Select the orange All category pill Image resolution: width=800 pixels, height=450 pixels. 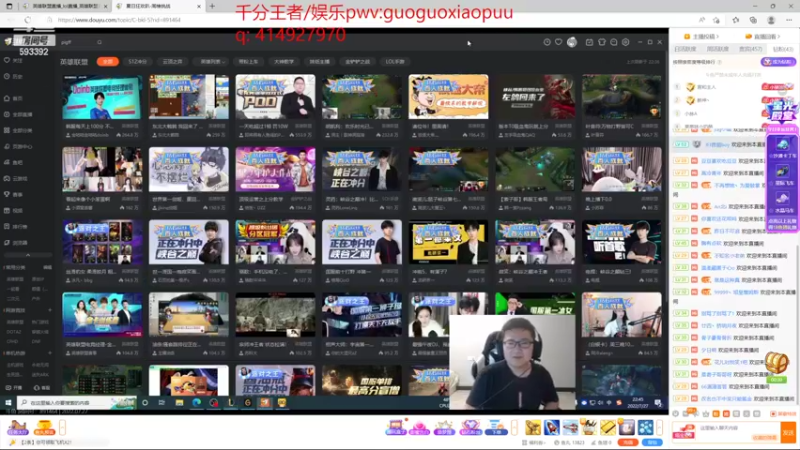point(108,62)
